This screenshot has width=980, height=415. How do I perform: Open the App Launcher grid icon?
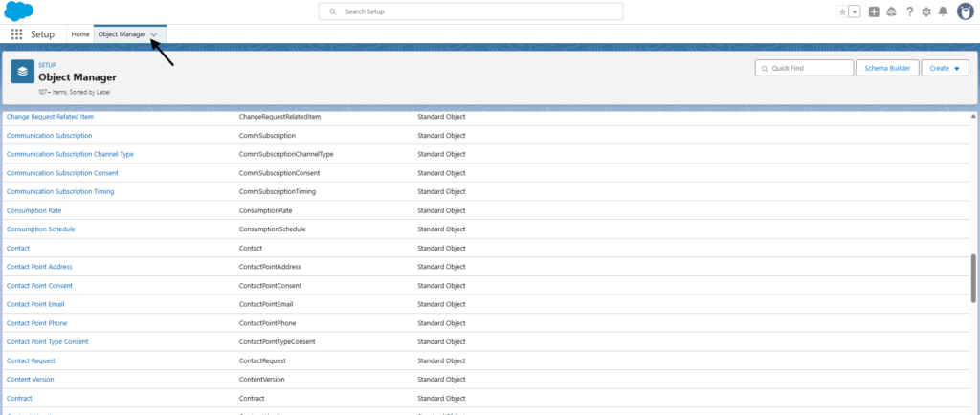point(16,34)
